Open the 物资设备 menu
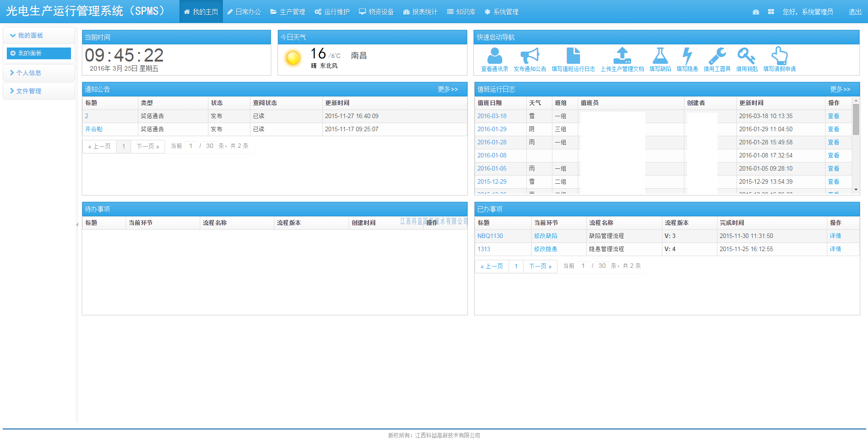 pos(377,12)
